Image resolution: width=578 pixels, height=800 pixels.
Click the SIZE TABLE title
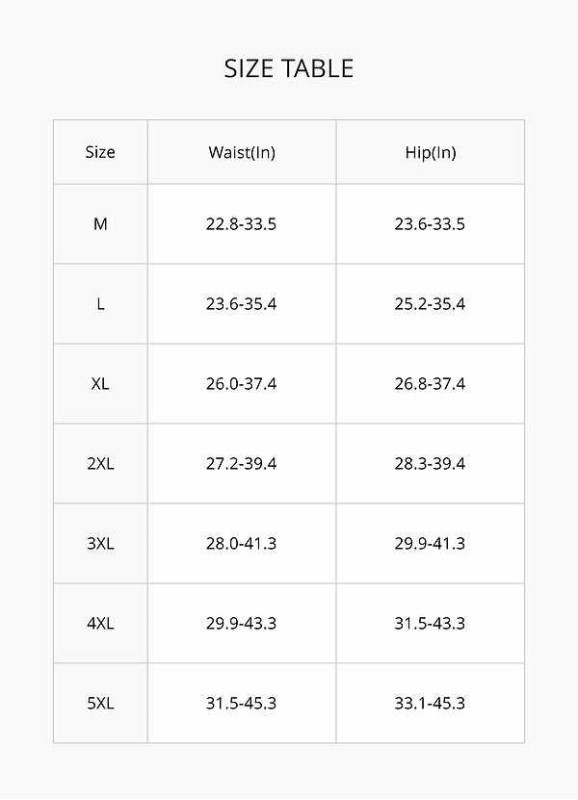(x=289, y=68)
